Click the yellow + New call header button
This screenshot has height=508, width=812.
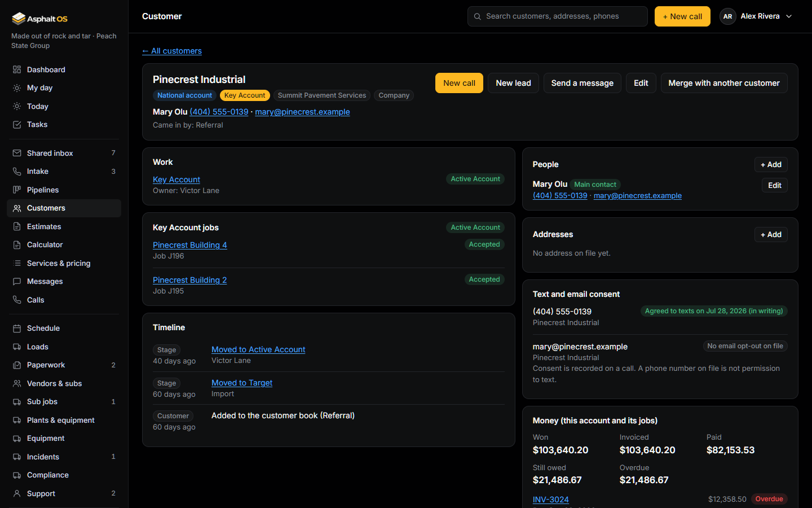coord(682,16)
